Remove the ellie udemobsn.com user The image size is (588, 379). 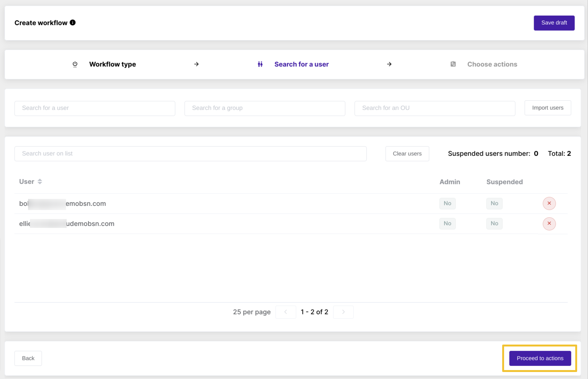click(x=549, y=223)
